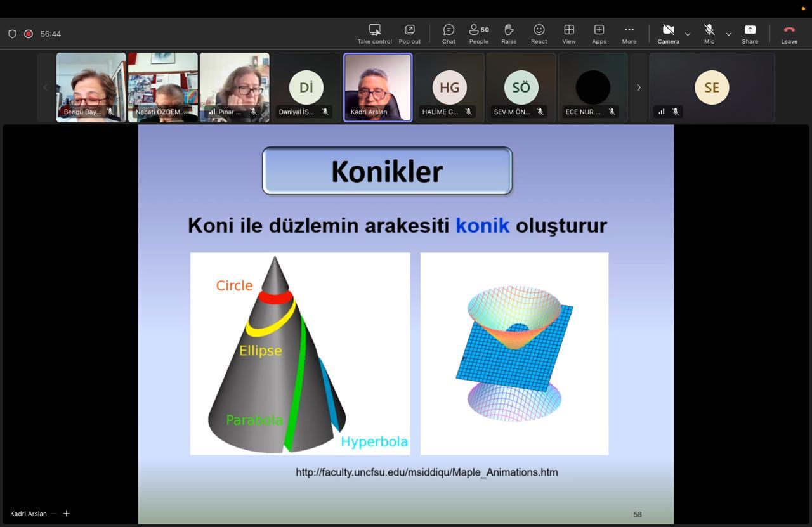Click the plus icon beside presenter name
Screen dimensions: 812x527
pos(66,513)
